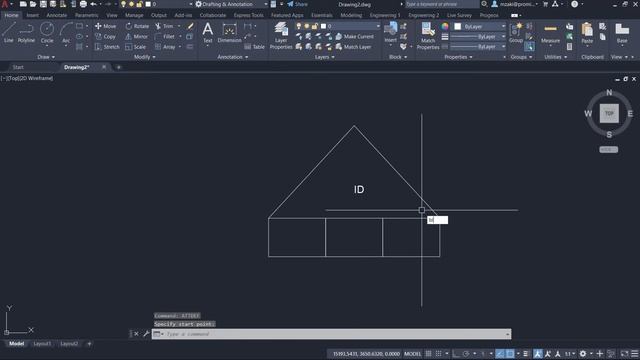Viewport: 640px width, 360px height.
Task: Click the Plot print icon in quick access toolbar
Action: [83, 4]
